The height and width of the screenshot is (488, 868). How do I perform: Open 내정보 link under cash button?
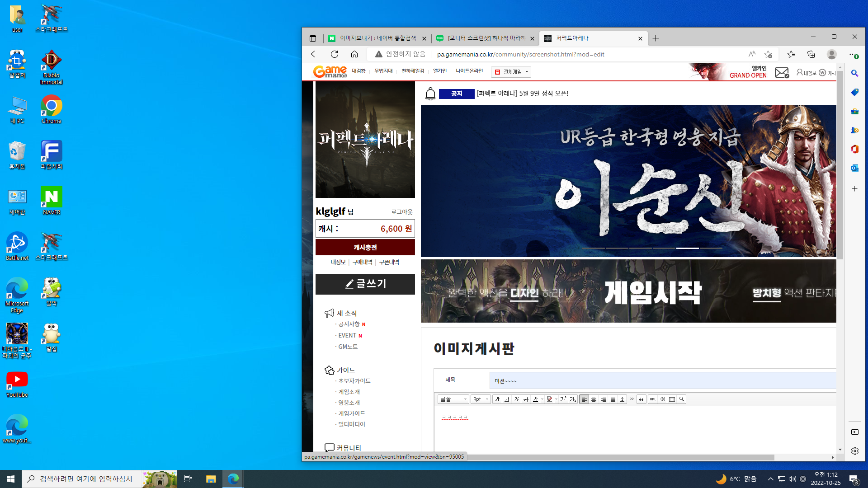(x=338, y=262)
